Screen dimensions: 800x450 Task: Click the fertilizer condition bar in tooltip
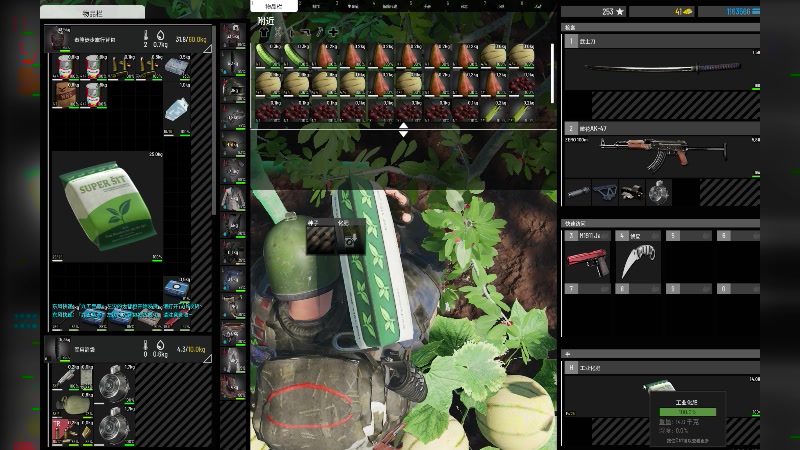coord(687,412)
